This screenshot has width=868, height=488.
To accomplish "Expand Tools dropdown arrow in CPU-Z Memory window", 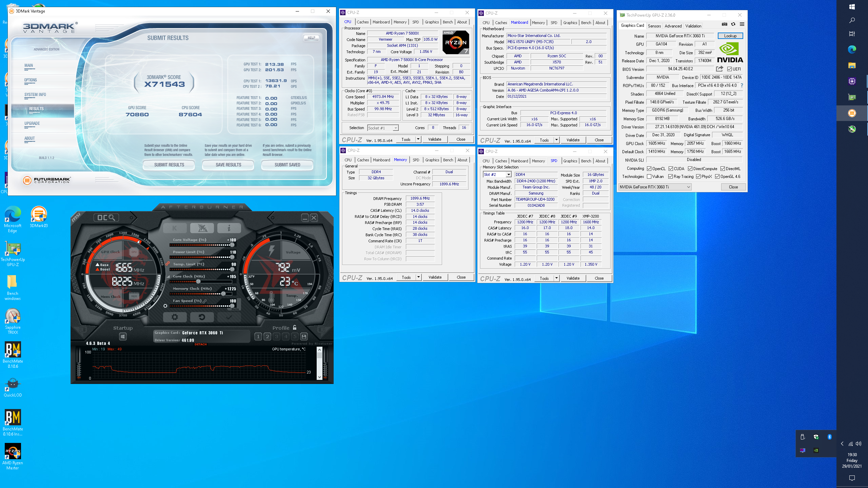I will point(418,277).
